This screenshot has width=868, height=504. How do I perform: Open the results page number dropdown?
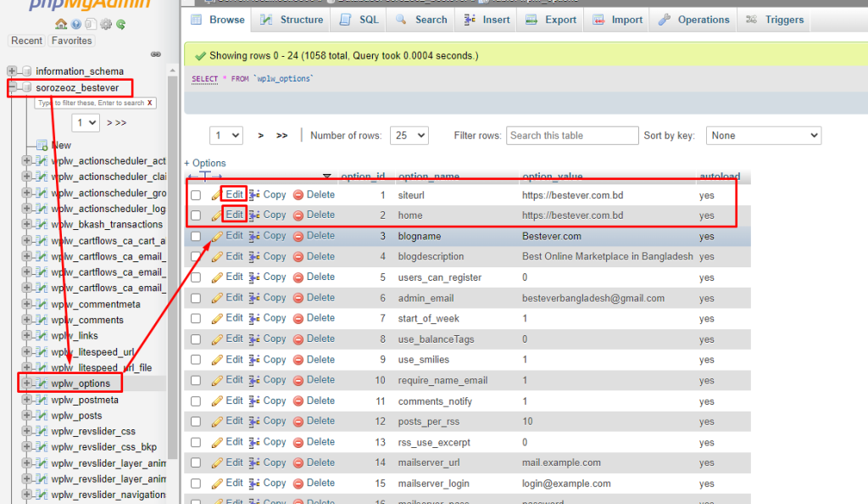225,136
